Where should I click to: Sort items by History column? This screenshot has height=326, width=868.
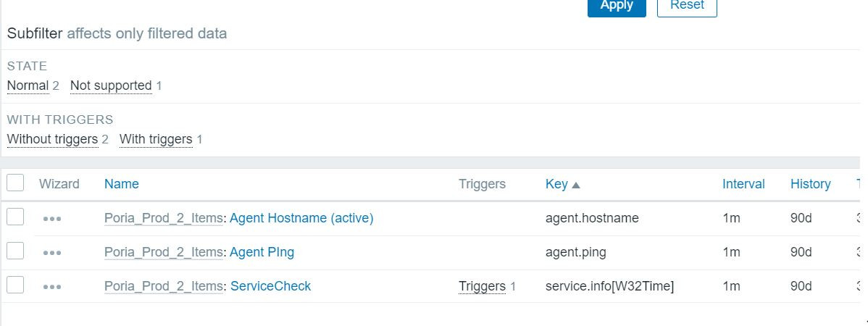[810, 184]
